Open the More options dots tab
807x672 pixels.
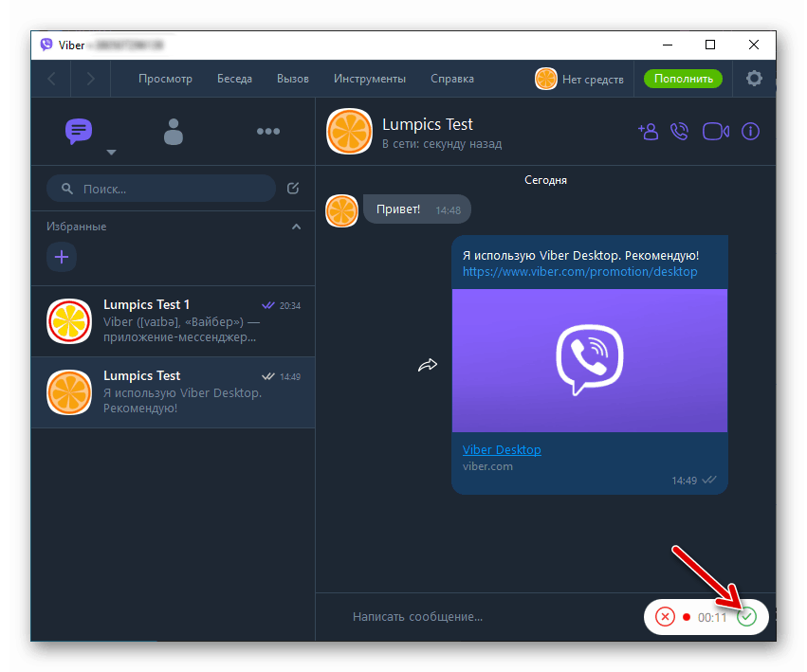268,131
